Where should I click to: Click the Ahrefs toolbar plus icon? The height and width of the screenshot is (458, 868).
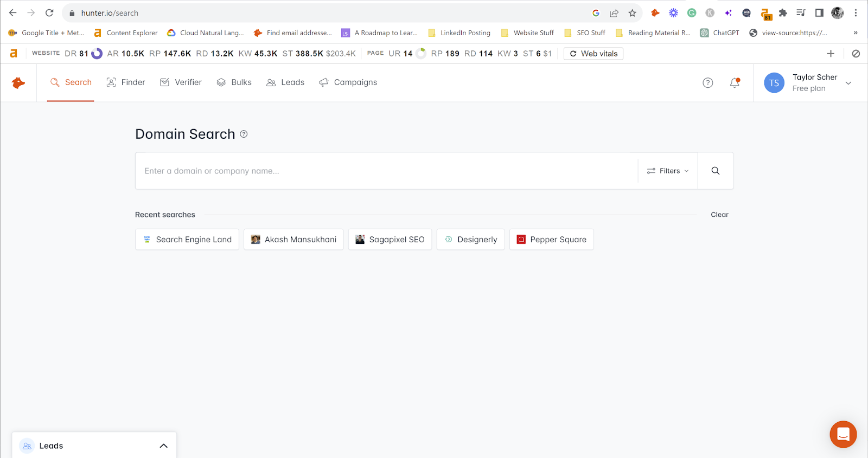tap(831, 54)
